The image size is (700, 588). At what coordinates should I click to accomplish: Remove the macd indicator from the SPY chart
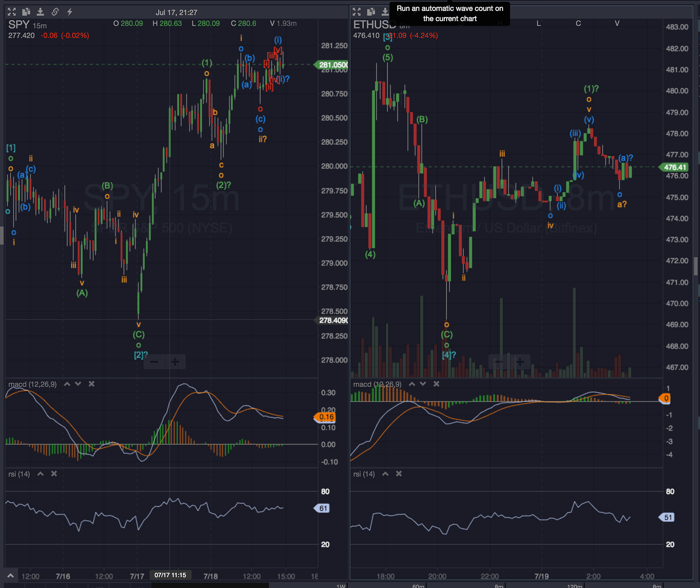click(92, 384)
